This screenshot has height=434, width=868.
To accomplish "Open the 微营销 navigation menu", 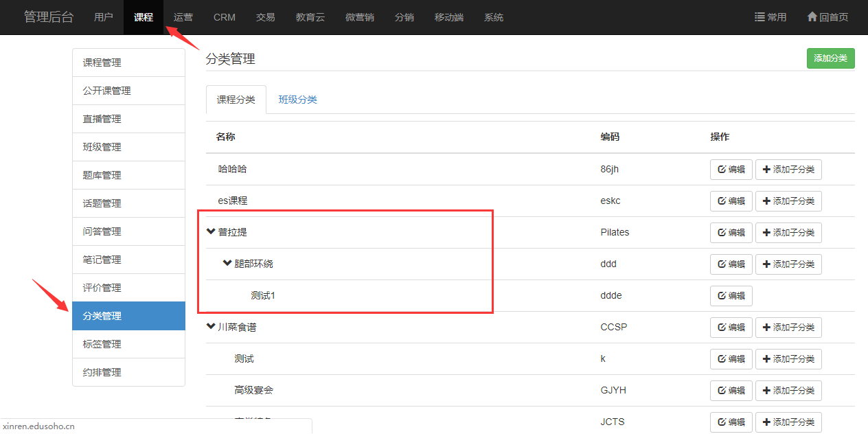I will click(359, 17).
